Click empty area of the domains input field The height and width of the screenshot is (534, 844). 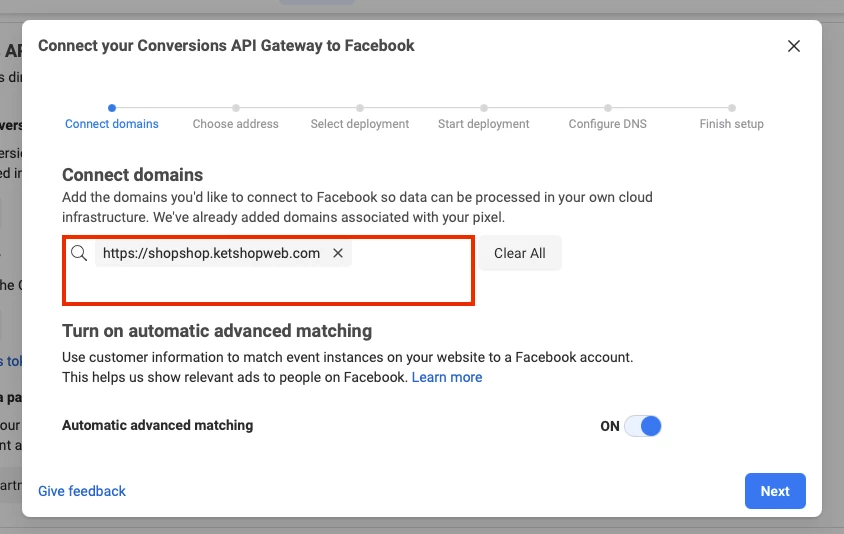[268, 285]
